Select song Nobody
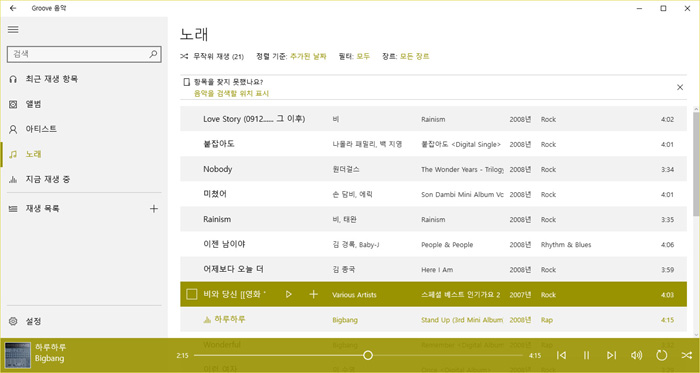 (218, 169)
